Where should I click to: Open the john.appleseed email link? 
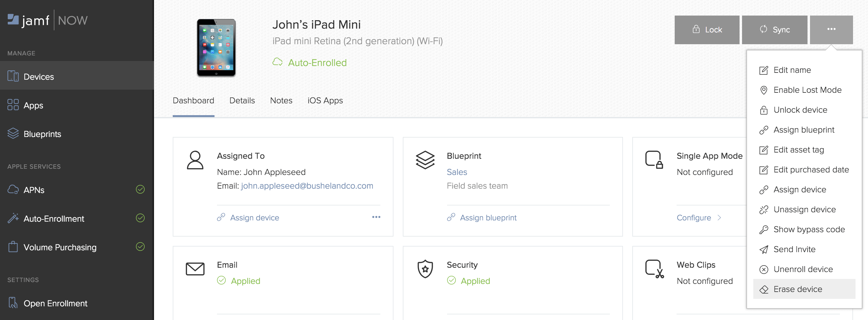pos(306,186)
